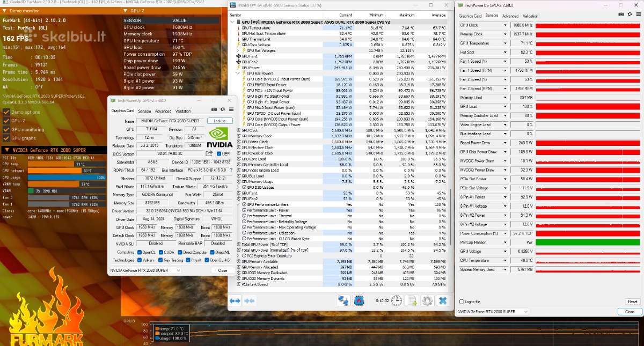Click the BIOS export share icon in GPU-Z
The width and height of the screenshot is (644, 346).
pos(210,153)
